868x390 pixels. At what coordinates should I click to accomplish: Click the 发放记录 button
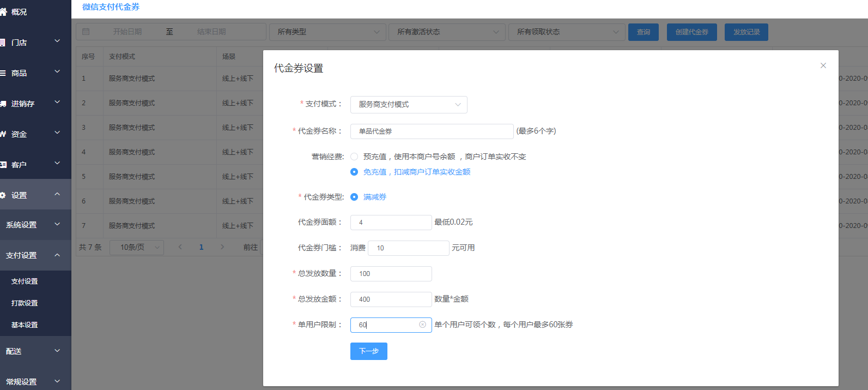click(x=746, y=32)
